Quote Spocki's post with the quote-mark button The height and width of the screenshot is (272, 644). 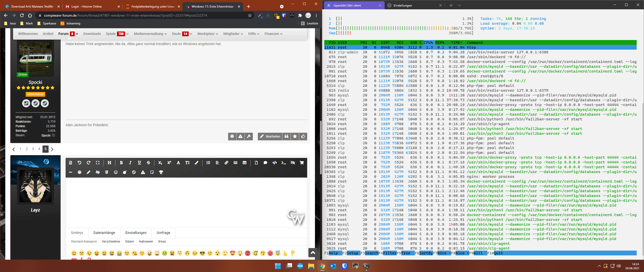tap(287, 136)
